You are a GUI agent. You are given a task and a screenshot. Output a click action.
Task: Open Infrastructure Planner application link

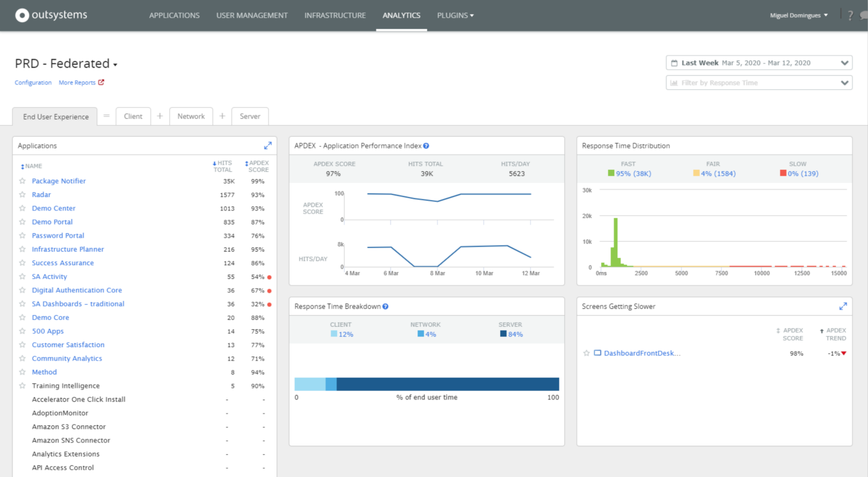(68, 249)
